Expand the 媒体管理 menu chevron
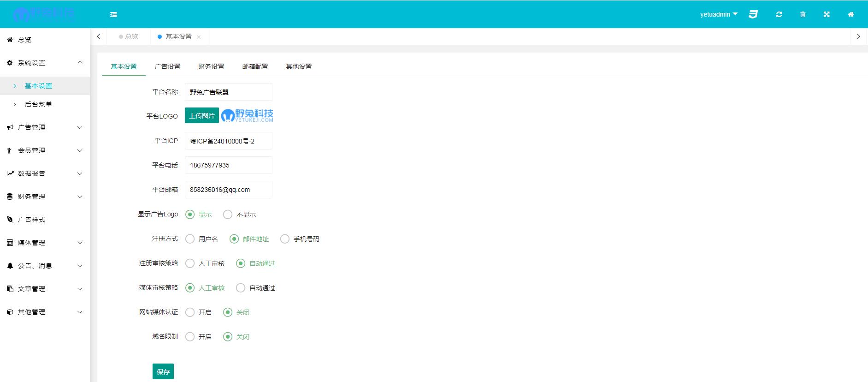868x382 pixels. click(x=80, y=243)
